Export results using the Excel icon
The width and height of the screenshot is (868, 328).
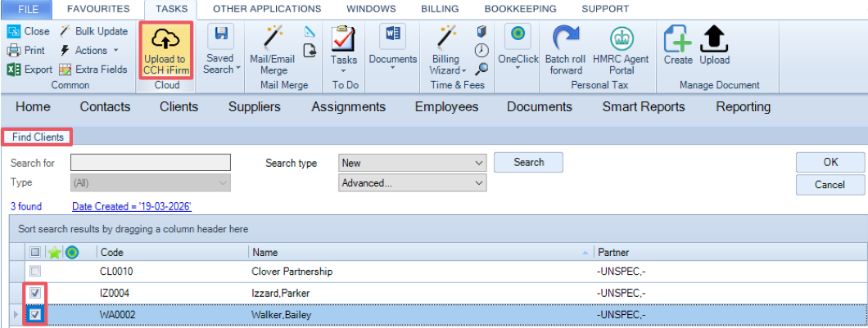click(14, 70)
